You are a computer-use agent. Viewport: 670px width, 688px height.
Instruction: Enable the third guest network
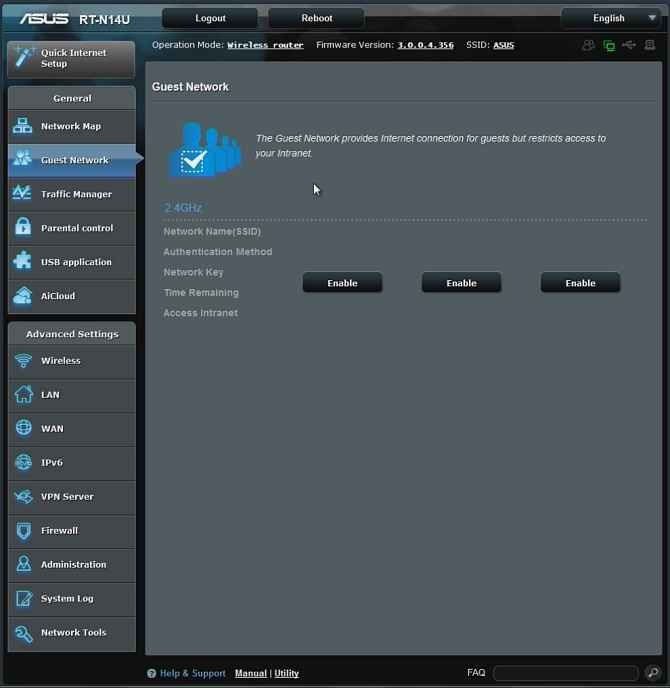tap(580, 283)
